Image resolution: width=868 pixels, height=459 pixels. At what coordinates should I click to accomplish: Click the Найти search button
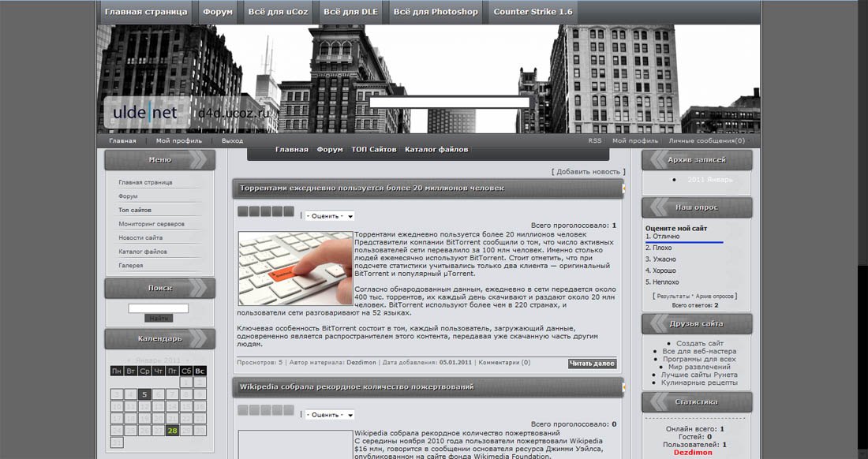pyautogui.click(x=159, y=318)
